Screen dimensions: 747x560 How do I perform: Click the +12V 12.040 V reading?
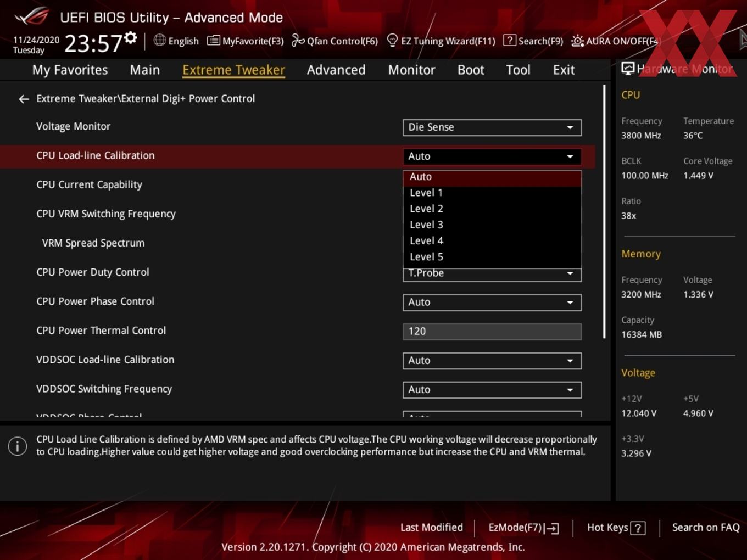click(x=639, y=413)
